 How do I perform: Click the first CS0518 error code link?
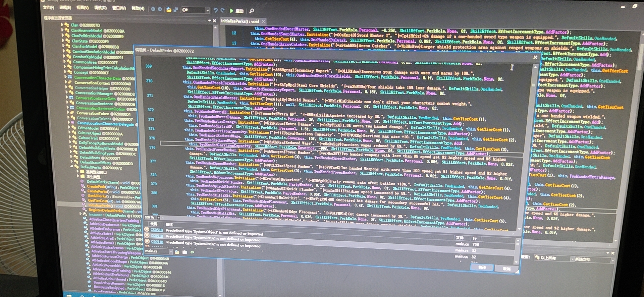(157, 230)
